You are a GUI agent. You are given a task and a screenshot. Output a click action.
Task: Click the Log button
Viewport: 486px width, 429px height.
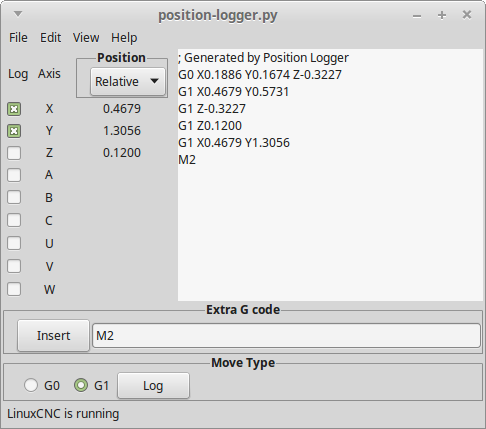tap(153, 386)
